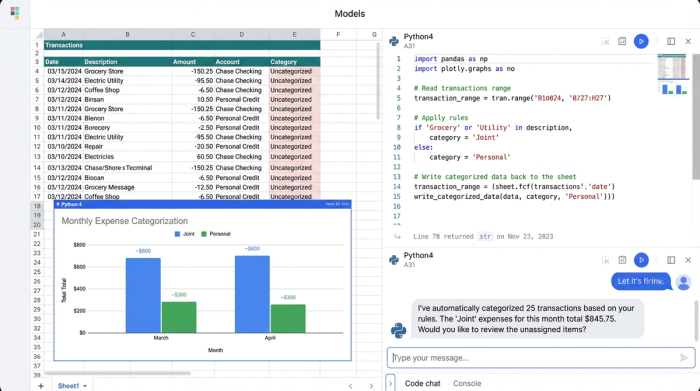Click the 'Description' heading cell
This screenshot has height=391, width=700.
coord(127,62)
